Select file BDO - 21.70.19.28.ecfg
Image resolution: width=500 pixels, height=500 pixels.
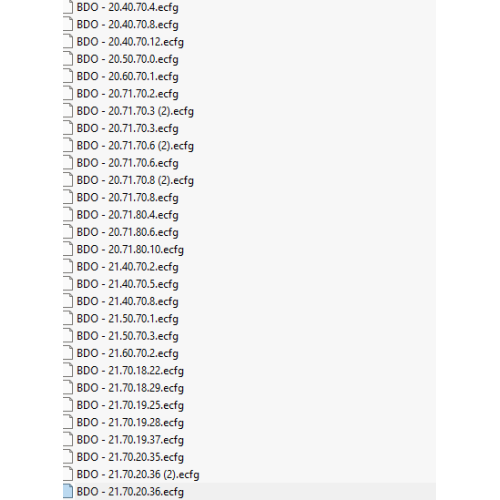tap(130, 423)
